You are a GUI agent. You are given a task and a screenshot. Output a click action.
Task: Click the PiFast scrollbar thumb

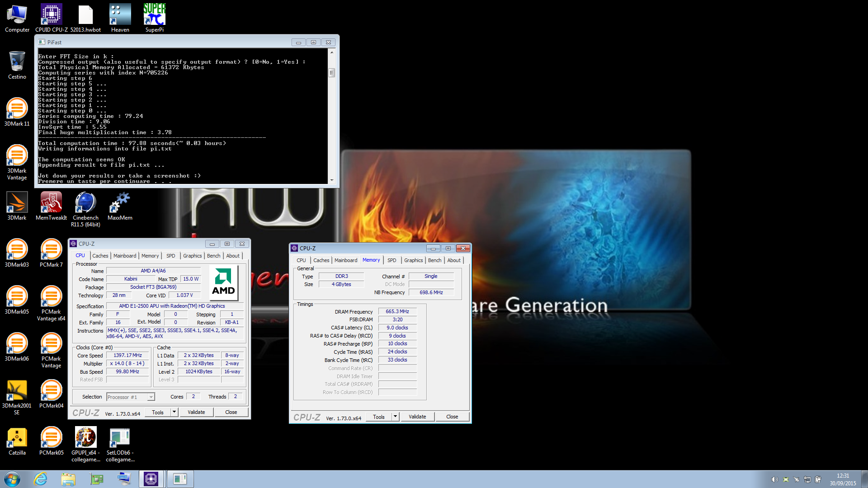pyautogui.click(x=331, y=73)
